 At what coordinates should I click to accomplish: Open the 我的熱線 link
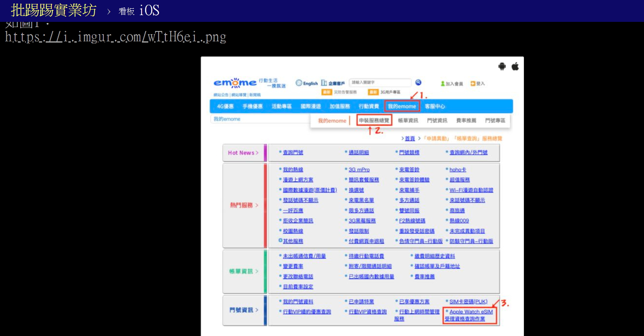tap(293, 170)
